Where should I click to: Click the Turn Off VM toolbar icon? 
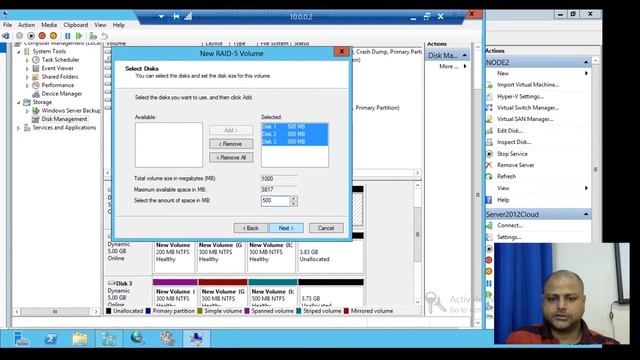click(x=31, y=36)
